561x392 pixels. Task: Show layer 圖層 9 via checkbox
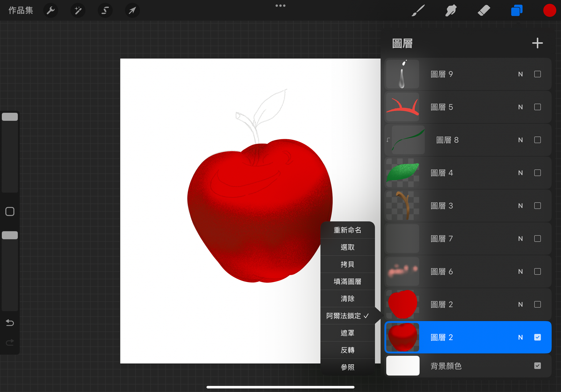(537, 74)
